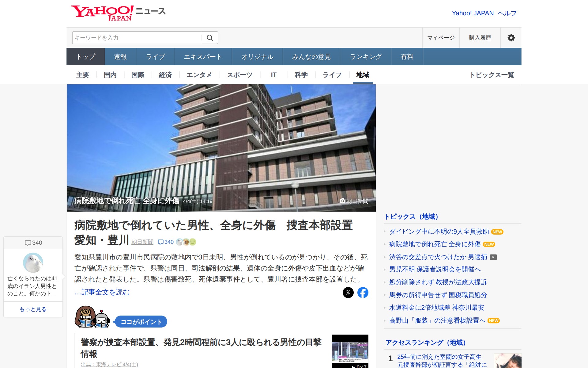Open settings gear icon

[x=511, y=38]
